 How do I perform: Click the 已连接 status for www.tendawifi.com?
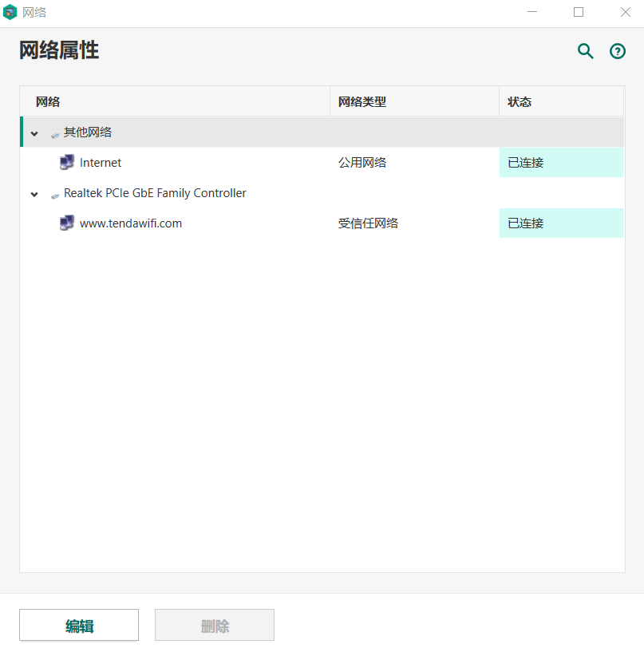561,223
